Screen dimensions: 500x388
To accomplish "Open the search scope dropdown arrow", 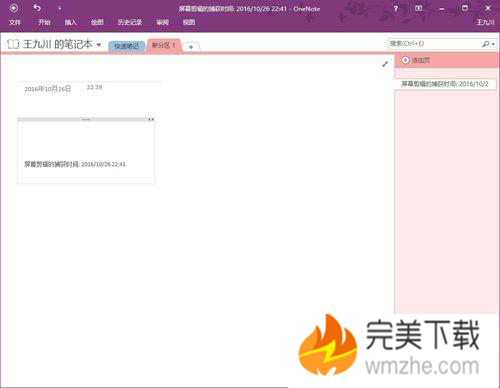I will [493, 44].
